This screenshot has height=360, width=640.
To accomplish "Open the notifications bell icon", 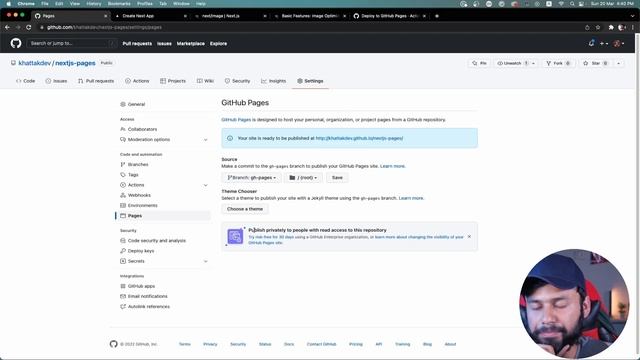I will tap(591, 43).
